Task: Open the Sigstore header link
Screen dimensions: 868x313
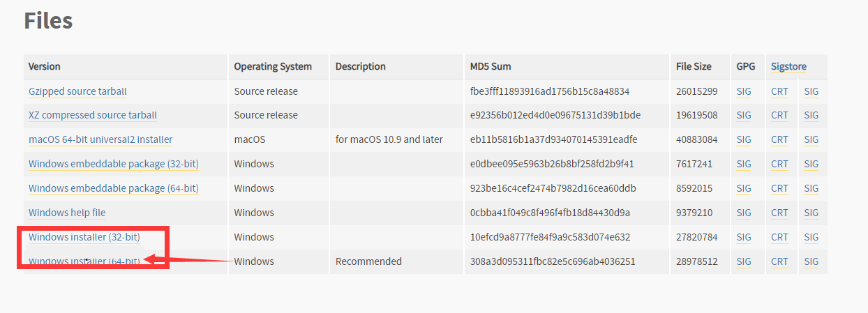Action: coord(788,66)
